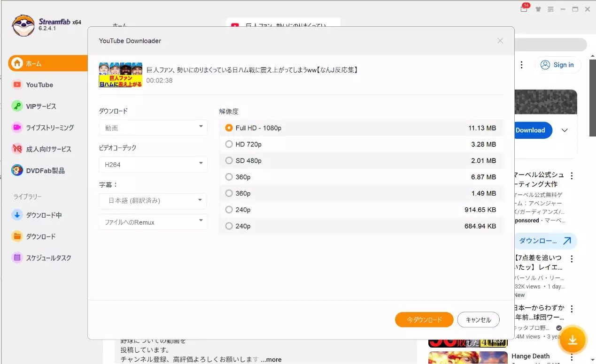This screenshot has width=596, height=364.
Task: Open VIPサービス in the sidebar
Action: (x=41, y=106)
